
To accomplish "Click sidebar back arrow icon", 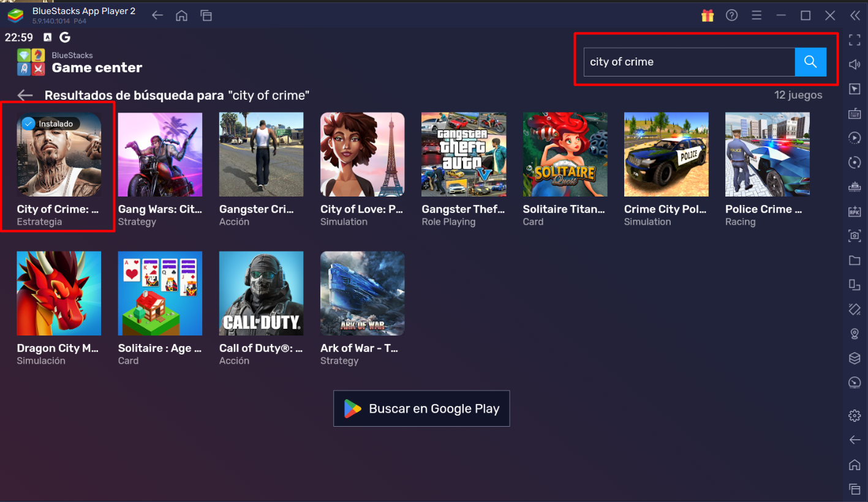I will pyautogui.click(x=855, y=440).
